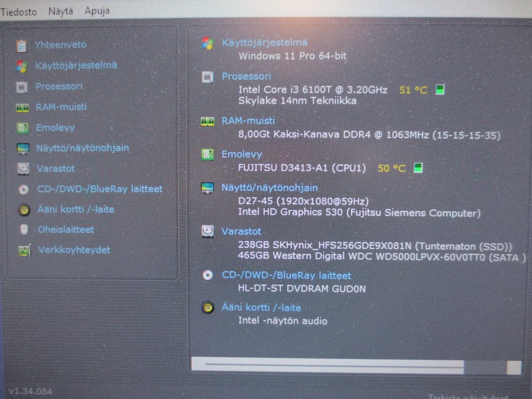Image resolution: width=532 pixels, height=399 pixels.
Task: Select the Prosessori chip icon in sidebar
Action: pos(22,87)
